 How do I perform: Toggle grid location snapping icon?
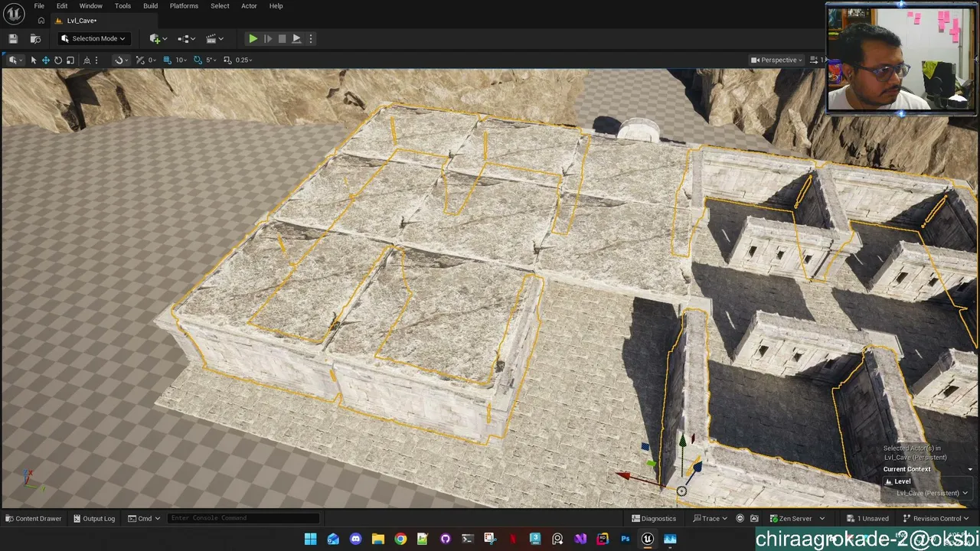tap(167, 60)
